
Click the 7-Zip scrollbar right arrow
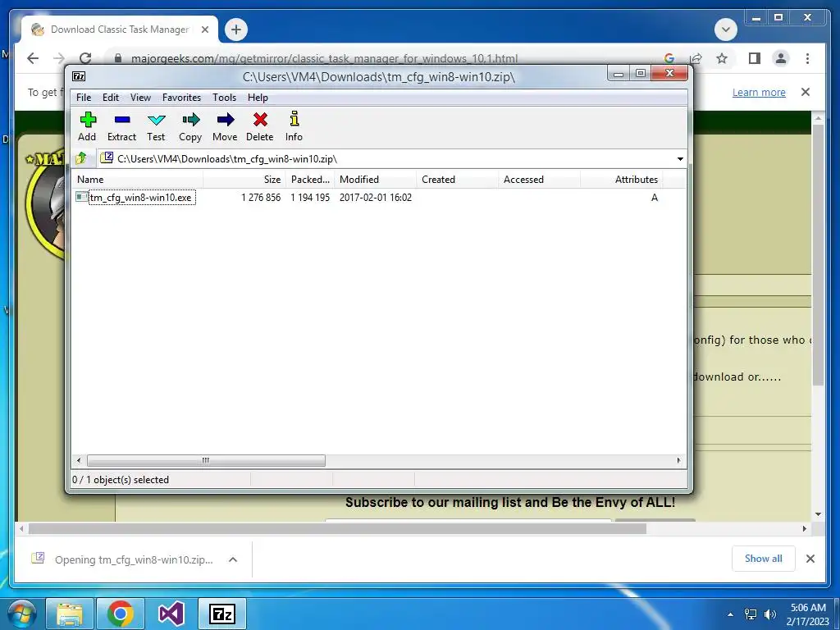pos(678,460)
